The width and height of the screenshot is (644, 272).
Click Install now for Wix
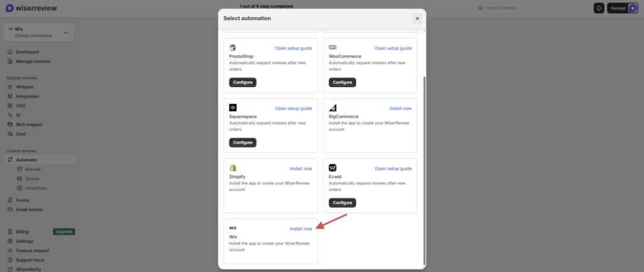[301, 229]
